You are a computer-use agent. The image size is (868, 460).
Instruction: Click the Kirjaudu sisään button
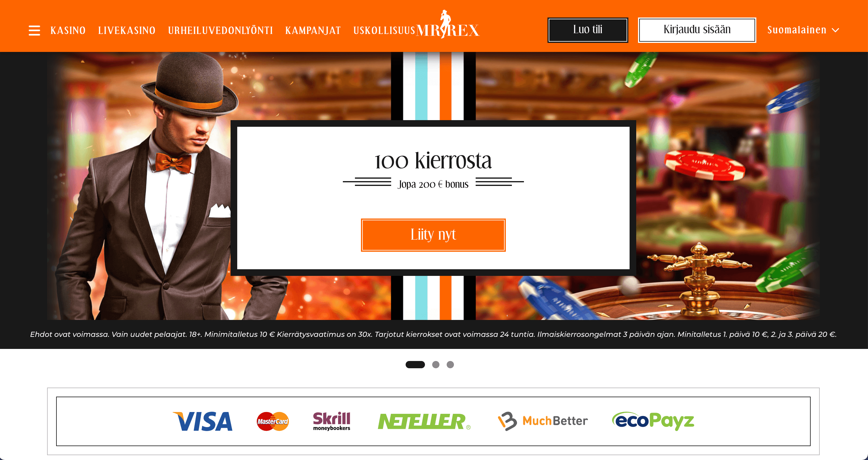click(x=697, y=30)
